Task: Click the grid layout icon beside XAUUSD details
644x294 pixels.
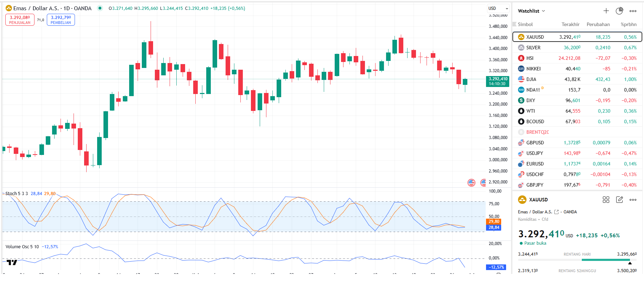Action: click(606, 200)
